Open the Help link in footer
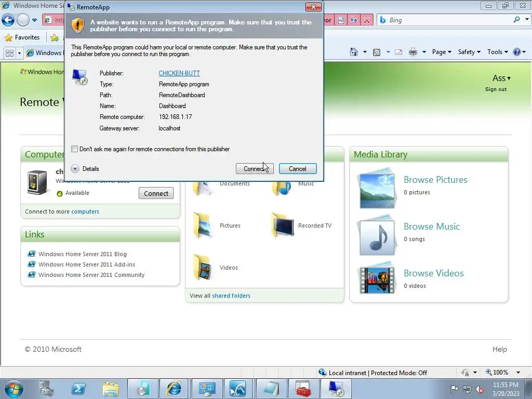The height and width of the screenshot is (399, 532). pos(499,349)
